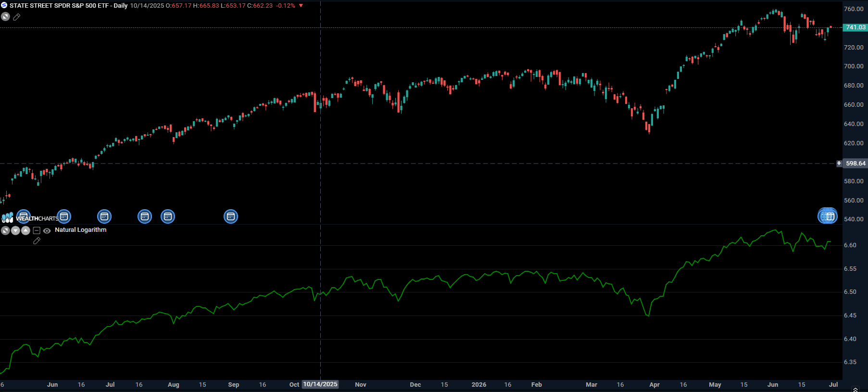Click the H:665.83 high value in header

(206, 6)
